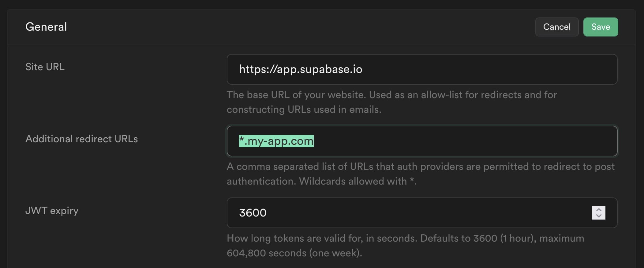The height and width of the screenshot is (268, 644).
Task: Click "A comma separated list of URLs" text
Action: click(300, 167)
